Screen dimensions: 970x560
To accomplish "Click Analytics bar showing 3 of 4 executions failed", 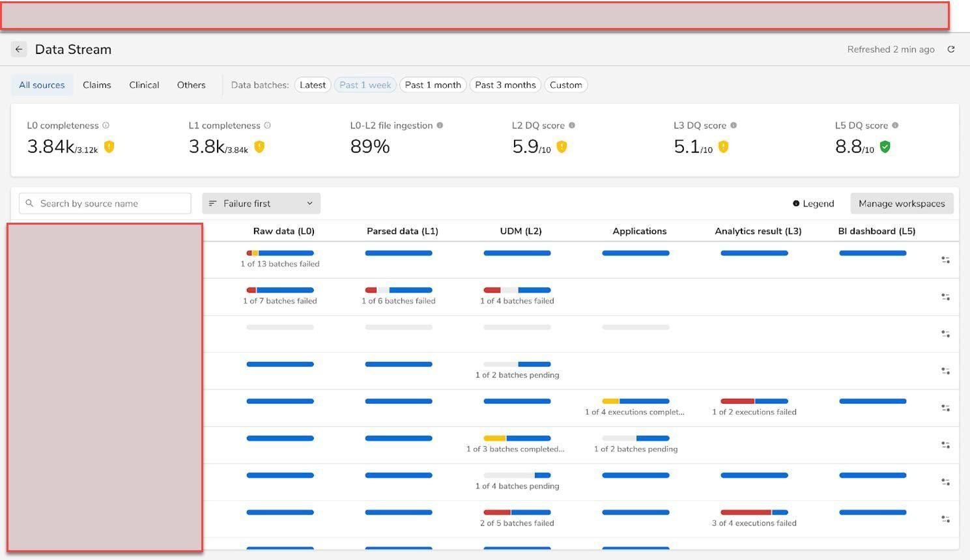I will (754, 512).
